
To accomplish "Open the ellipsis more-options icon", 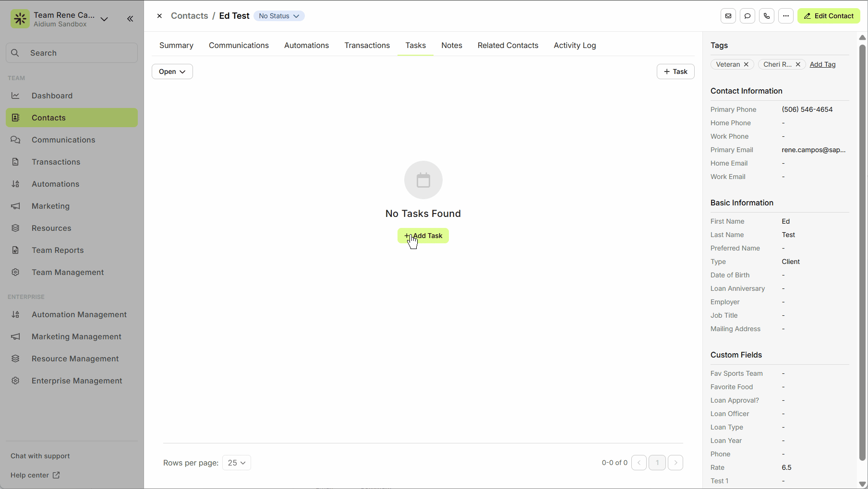I will click(x=785, y=16).
